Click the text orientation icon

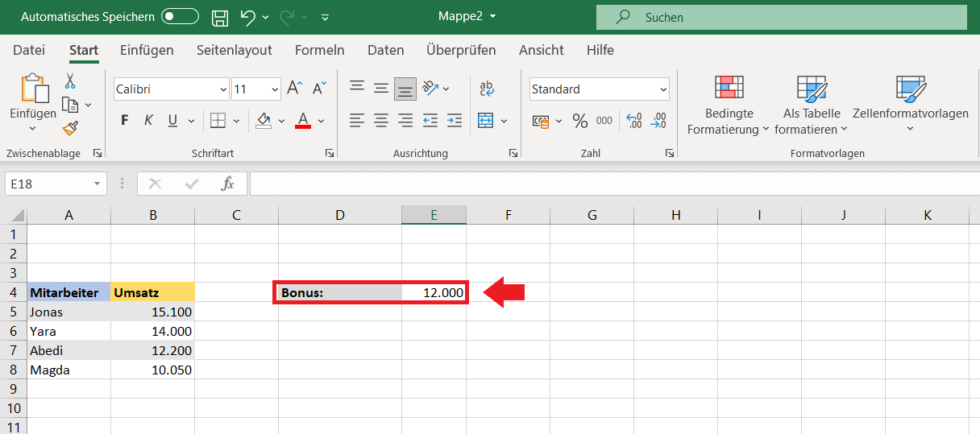click(x=430, y=89)
